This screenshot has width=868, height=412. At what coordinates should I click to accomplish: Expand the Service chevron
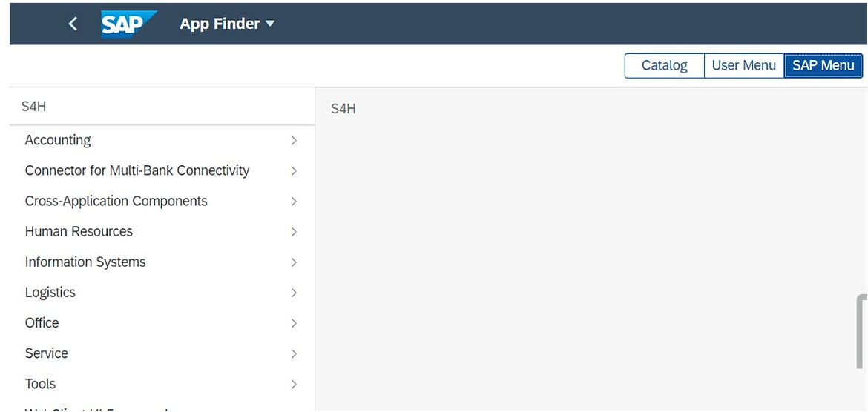(294, 353)
